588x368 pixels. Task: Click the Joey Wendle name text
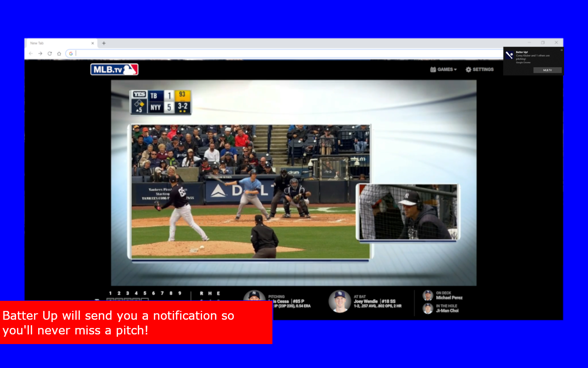(366, 301)
